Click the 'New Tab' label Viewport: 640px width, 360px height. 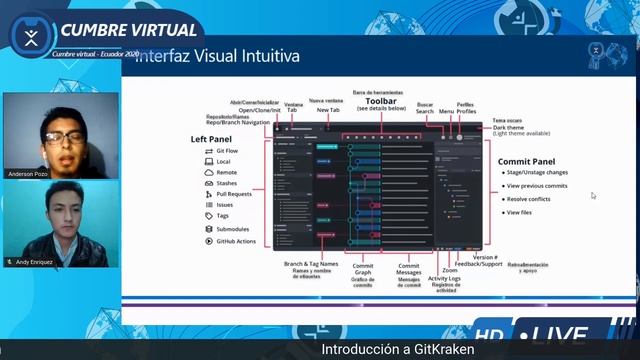point(328,110)
